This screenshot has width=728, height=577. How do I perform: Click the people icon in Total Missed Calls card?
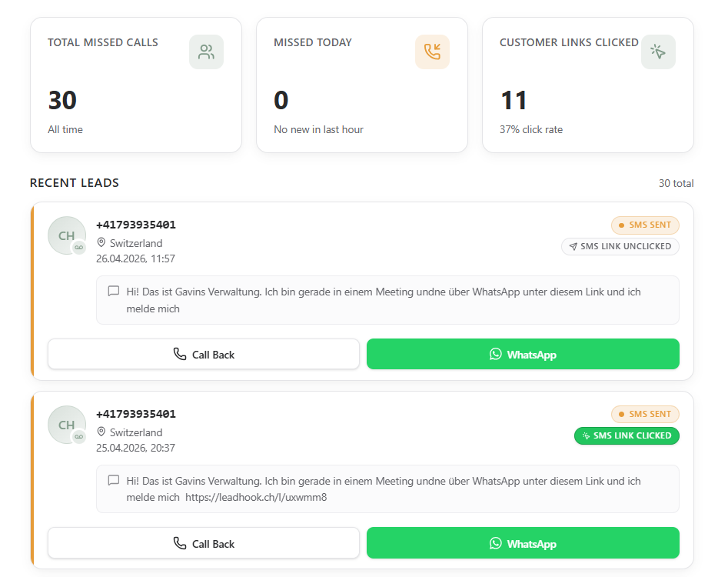206,52
